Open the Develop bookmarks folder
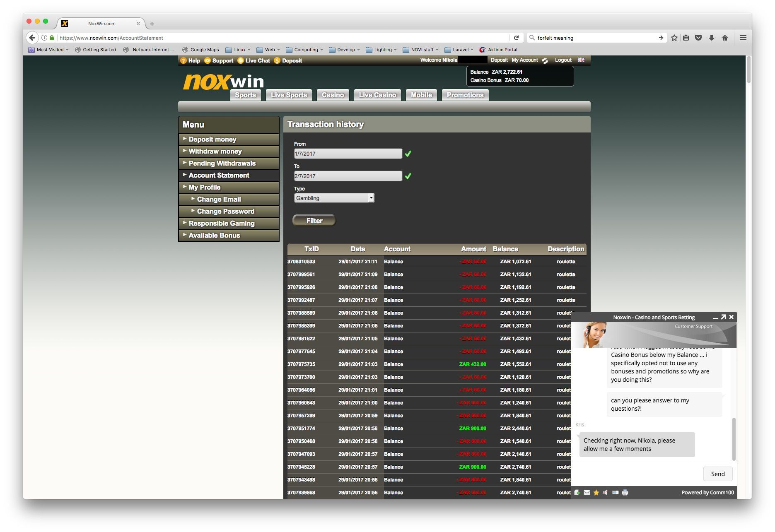The width and height of the screenshot is (775, 532). (345, 50)
